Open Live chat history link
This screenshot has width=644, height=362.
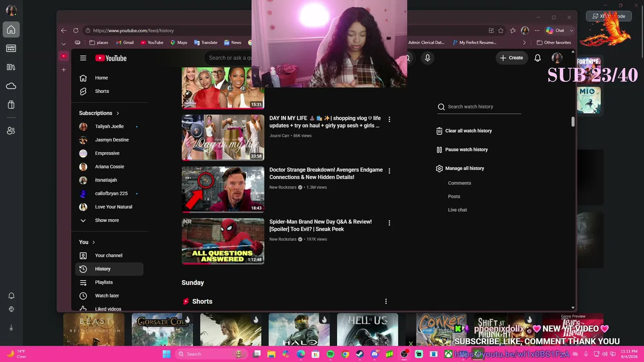coord(457,210)
